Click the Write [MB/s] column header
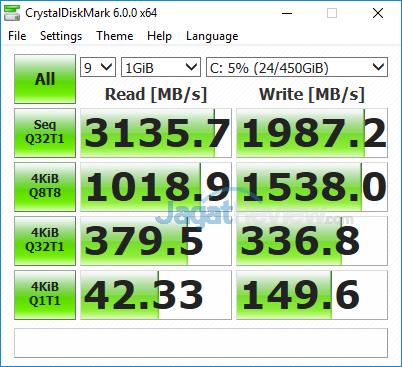This screenshot has height=367, width=402. [312, 94]
